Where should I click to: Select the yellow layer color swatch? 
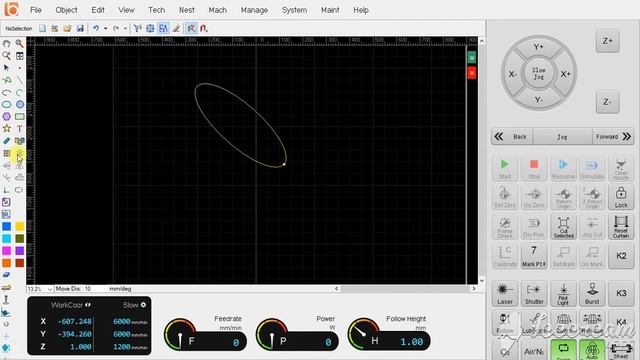(20, 227)
